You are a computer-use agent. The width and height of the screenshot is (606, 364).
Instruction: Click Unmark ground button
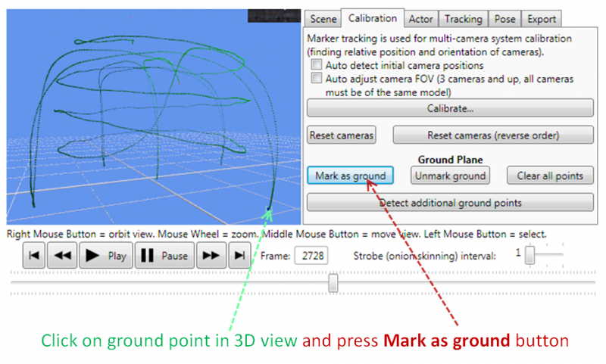(450, 176)
